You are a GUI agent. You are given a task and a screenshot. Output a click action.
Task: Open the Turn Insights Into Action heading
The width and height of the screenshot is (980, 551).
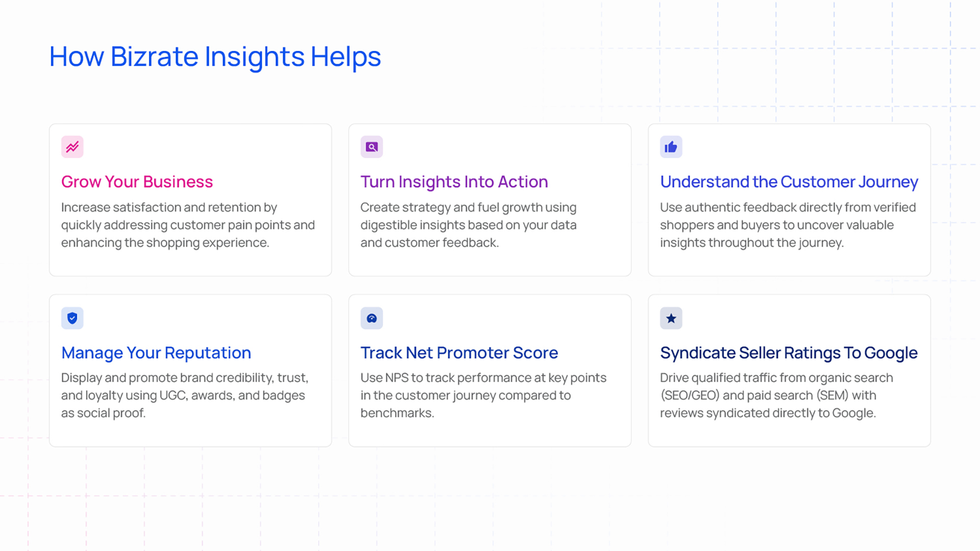(x=454, y=182)
